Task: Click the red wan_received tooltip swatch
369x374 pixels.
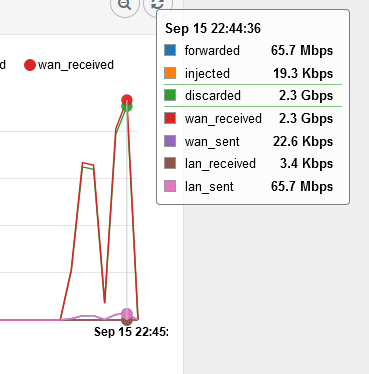Action: click(x=170, y=118)
